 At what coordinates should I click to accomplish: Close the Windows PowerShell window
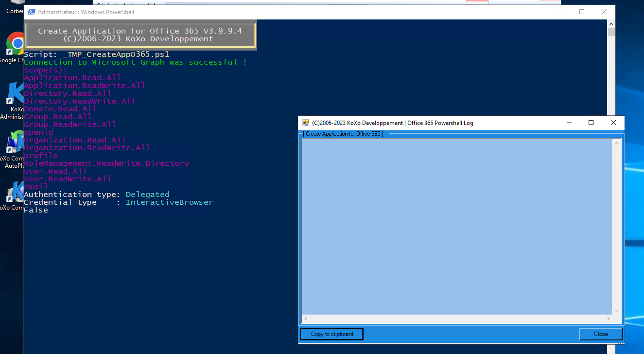(604, 12)
